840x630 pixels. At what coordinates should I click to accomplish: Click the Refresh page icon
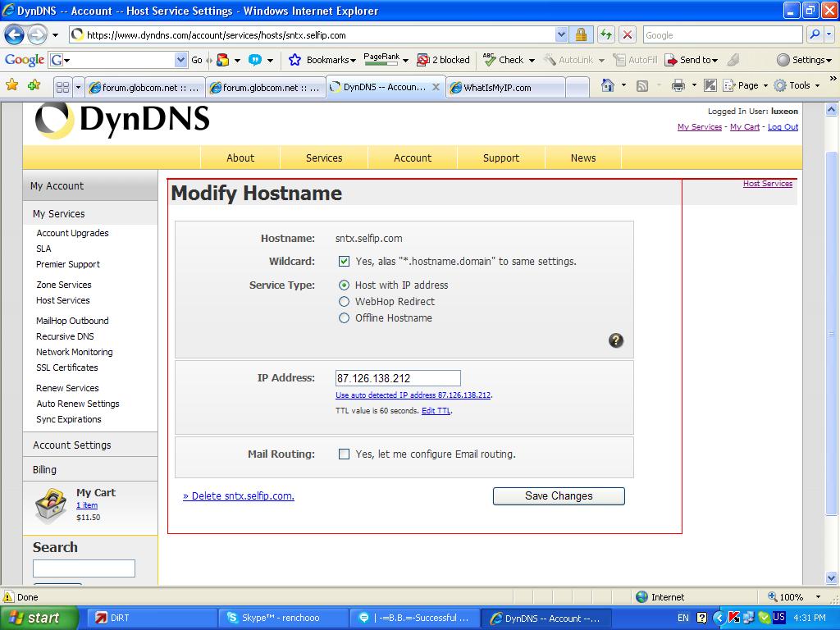coord(605,34)
